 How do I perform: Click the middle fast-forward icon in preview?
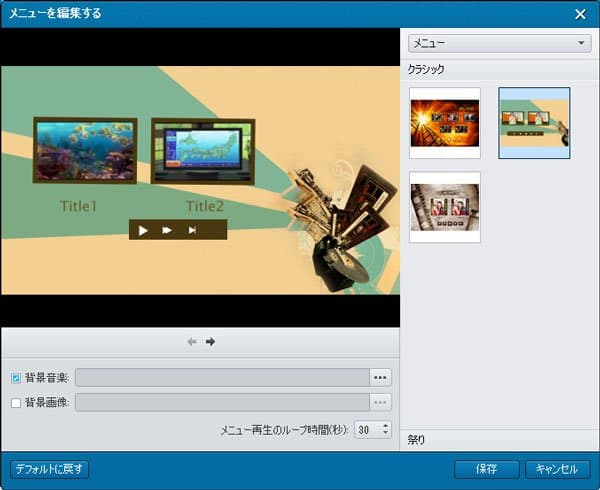pos(167,230)
